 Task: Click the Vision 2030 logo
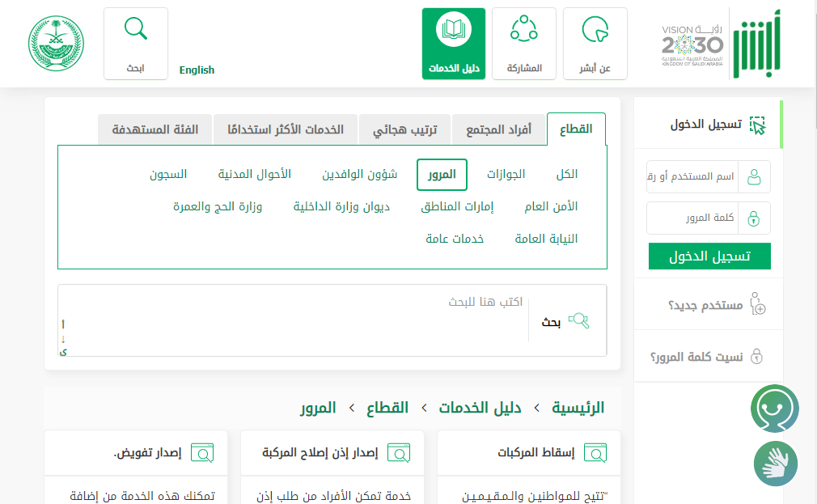[x=692, y=44]
